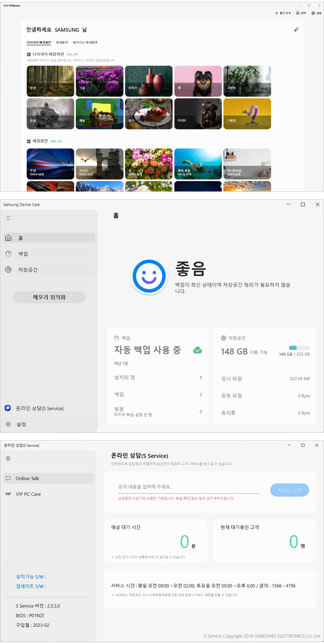Select the 다이내믹 배경화면 tab
The height and width of the screenshot is (644, 324).
pos(39,42)
